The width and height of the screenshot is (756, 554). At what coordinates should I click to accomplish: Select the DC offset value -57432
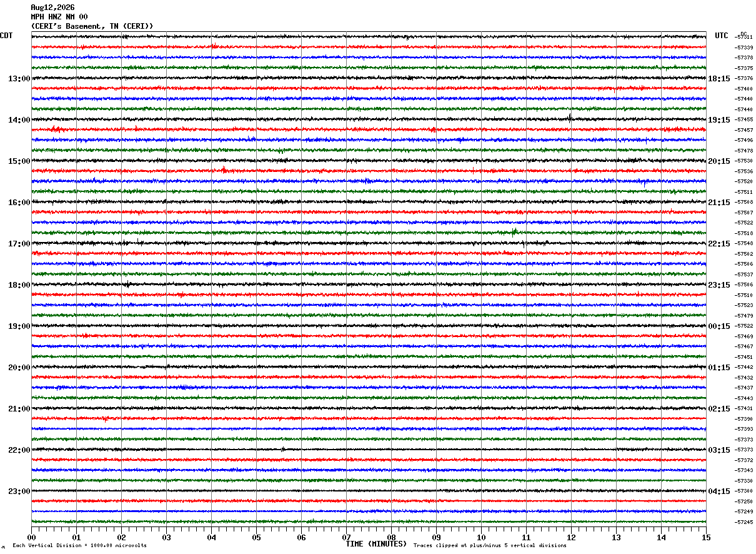(x=744, y=378)
